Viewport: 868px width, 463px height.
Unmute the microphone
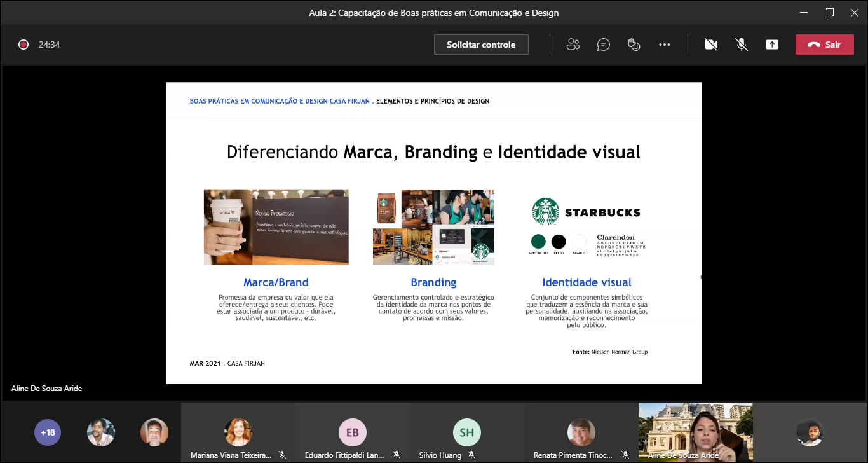click(x=742, y=45)
